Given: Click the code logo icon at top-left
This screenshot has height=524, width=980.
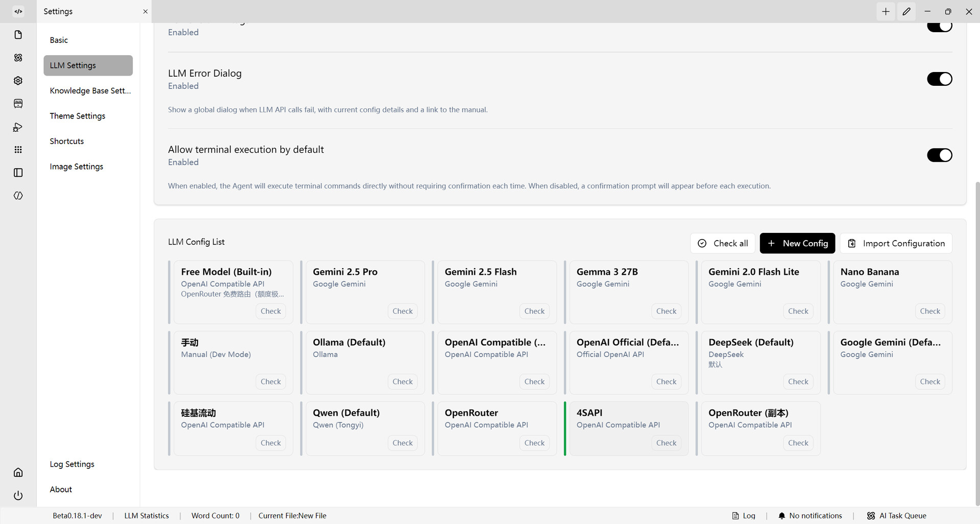Looking at the screenshot, I should pyautogui.click(x=18, y=11).
